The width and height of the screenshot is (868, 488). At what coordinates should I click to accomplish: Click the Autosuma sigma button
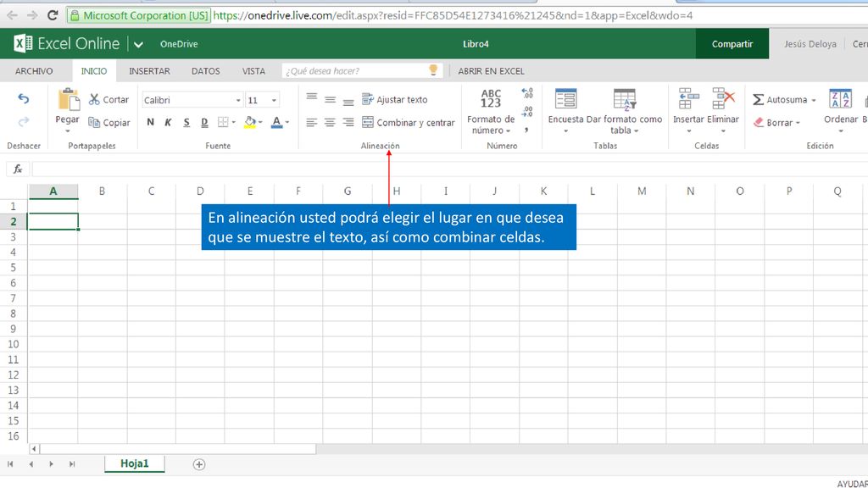[780, 100]
